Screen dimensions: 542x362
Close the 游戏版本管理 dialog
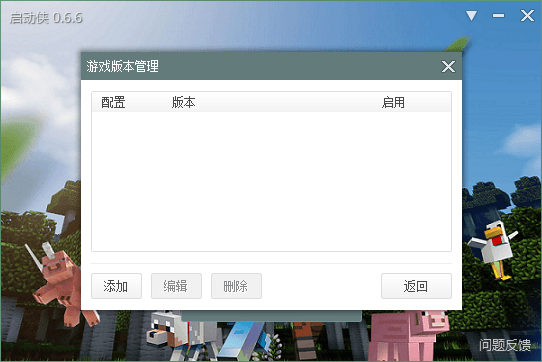(448, 66)
